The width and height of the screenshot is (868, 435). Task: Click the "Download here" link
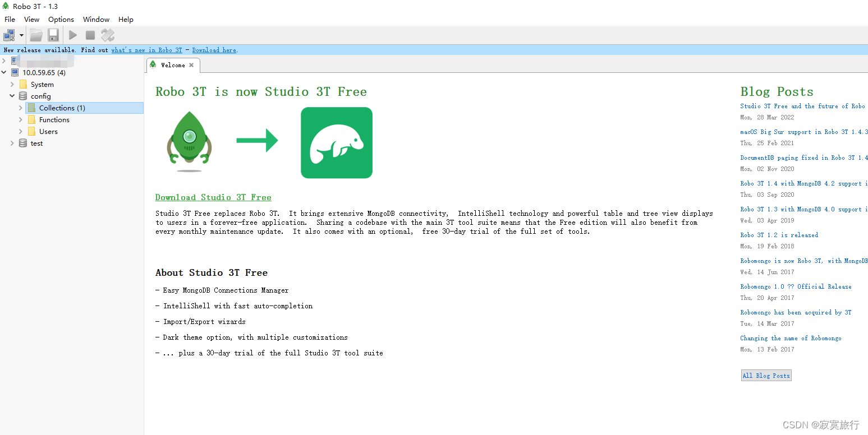pos(214,50)
